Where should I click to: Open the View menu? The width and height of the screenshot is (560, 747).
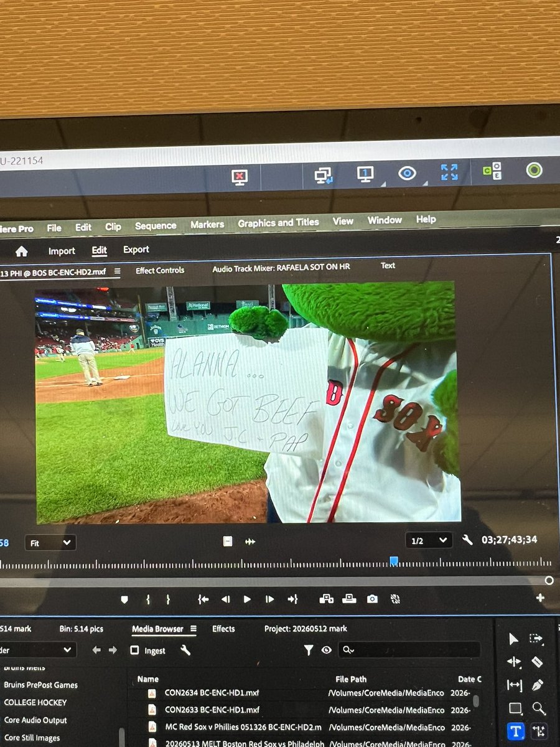click(343, 221)
